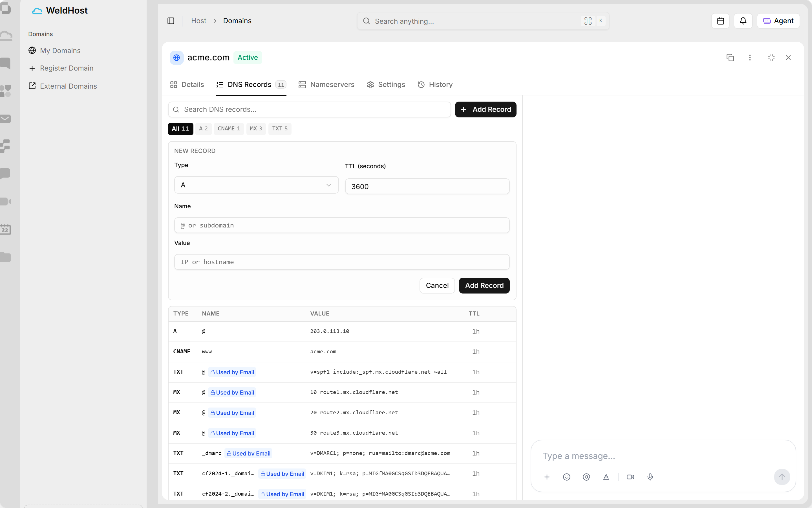Click Domains in the breadcrumb
The height and width of the screenshot is (508, 812).
pos(237,21)
